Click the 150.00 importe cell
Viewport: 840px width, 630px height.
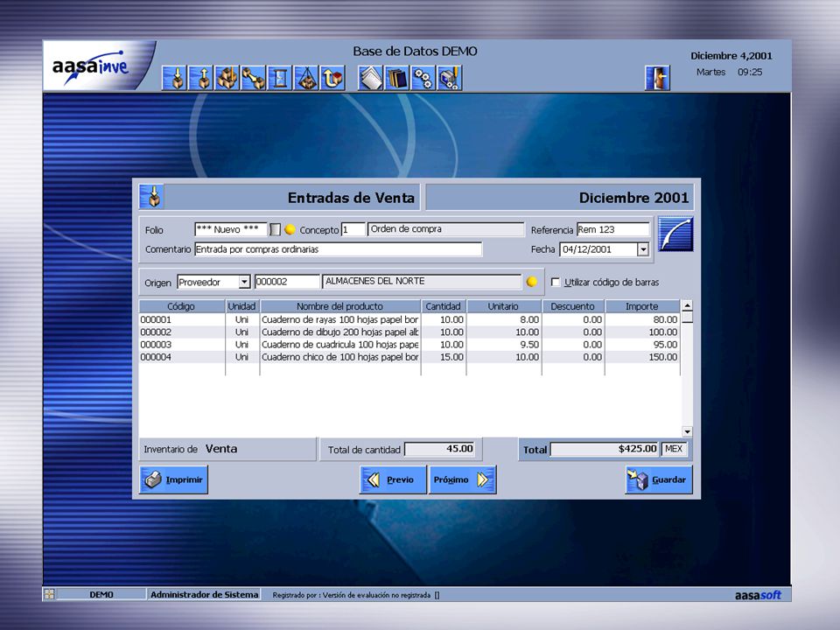(642, 357)
